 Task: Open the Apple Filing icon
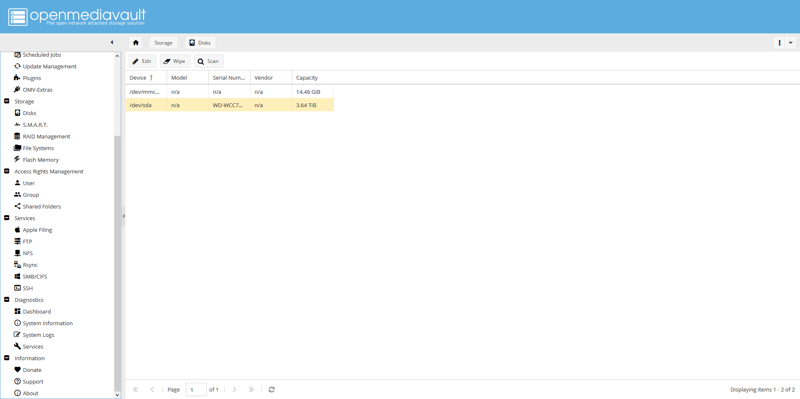click(17, 230)
